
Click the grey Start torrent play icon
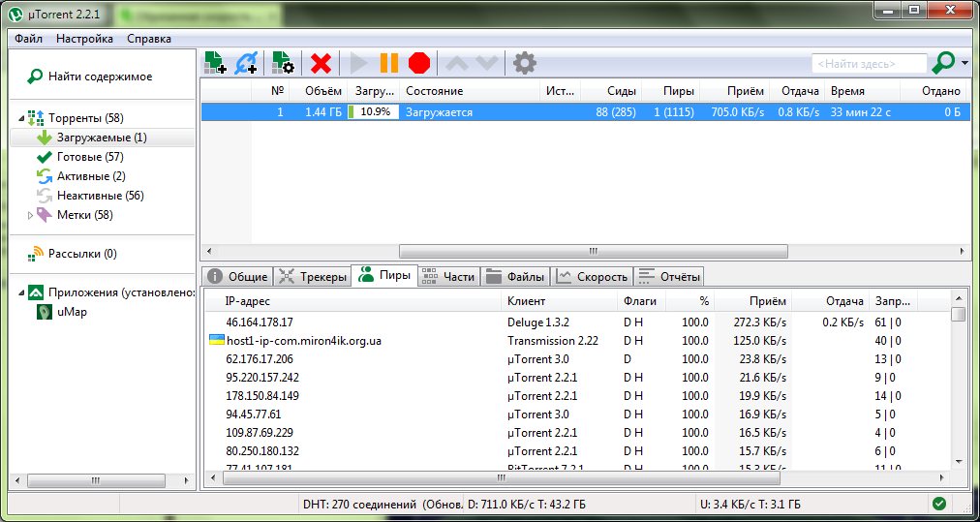click(358, 63)
